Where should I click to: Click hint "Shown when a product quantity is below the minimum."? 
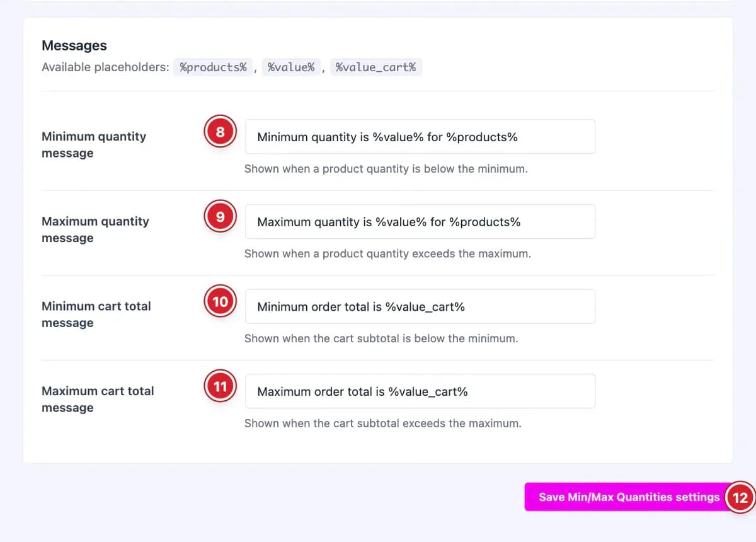[386, 169]
